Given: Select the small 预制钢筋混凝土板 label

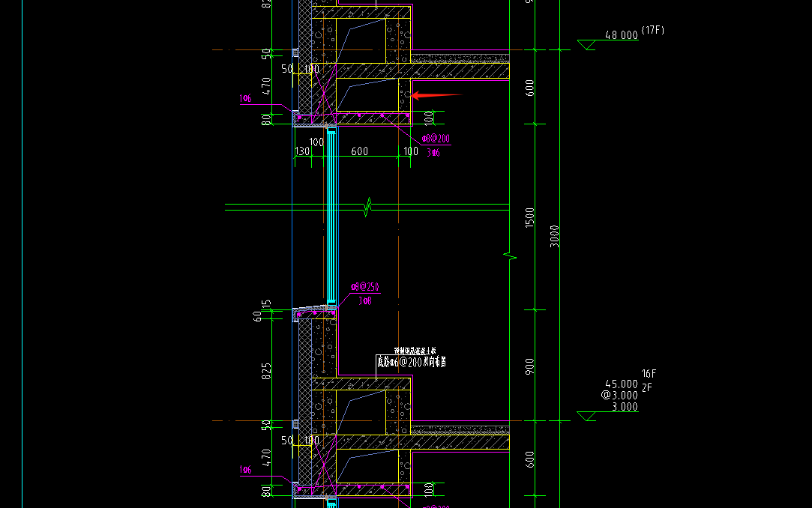Looking at the screenshot, I should (x=415, y=351).
